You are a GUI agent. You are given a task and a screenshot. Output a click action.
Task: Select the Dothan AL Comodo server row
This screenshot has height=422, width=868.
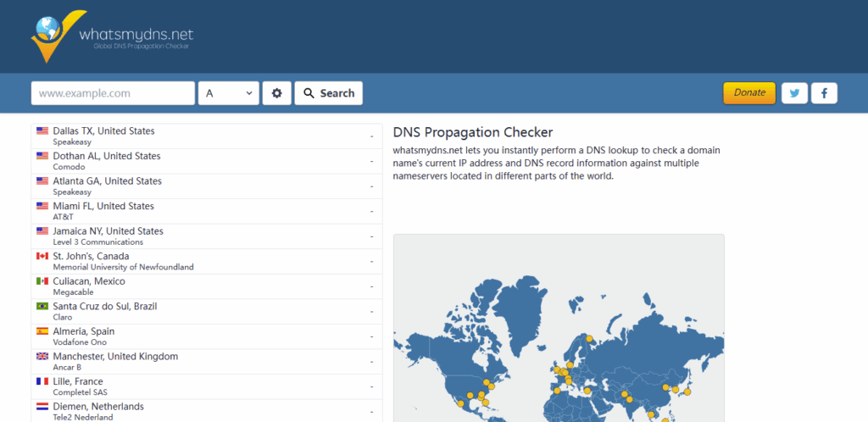pos(207,161)
